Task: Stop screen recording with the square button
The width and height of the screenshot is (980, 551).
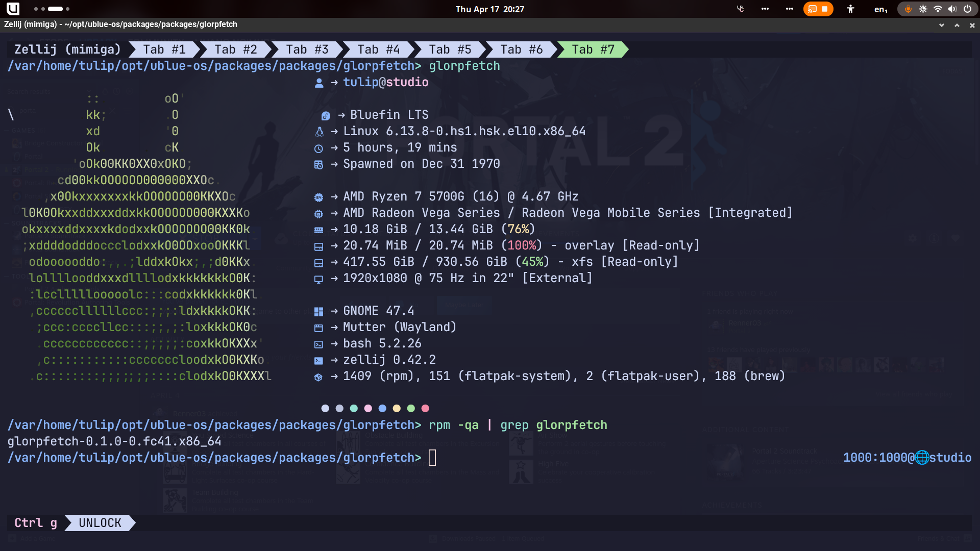Action: click(x=825, y=9)
